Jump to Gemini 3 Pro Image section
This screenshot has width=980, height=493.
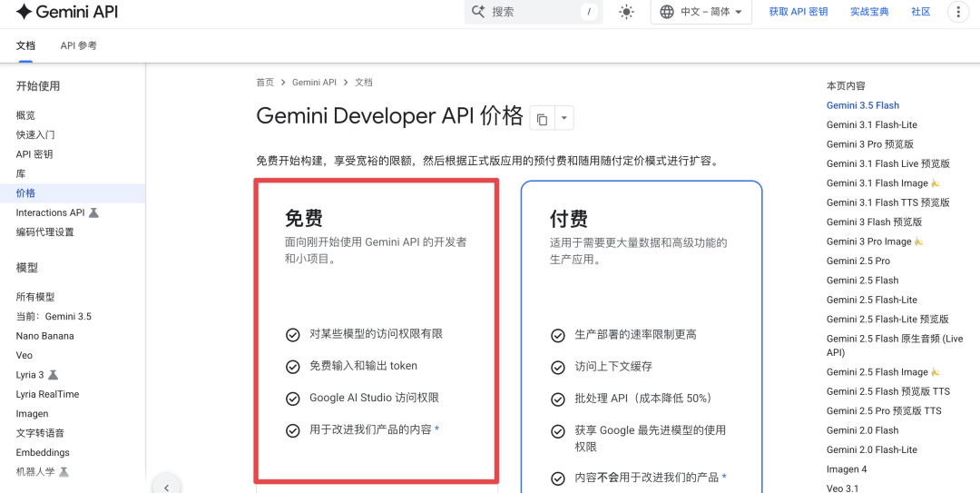pos(868,242)
